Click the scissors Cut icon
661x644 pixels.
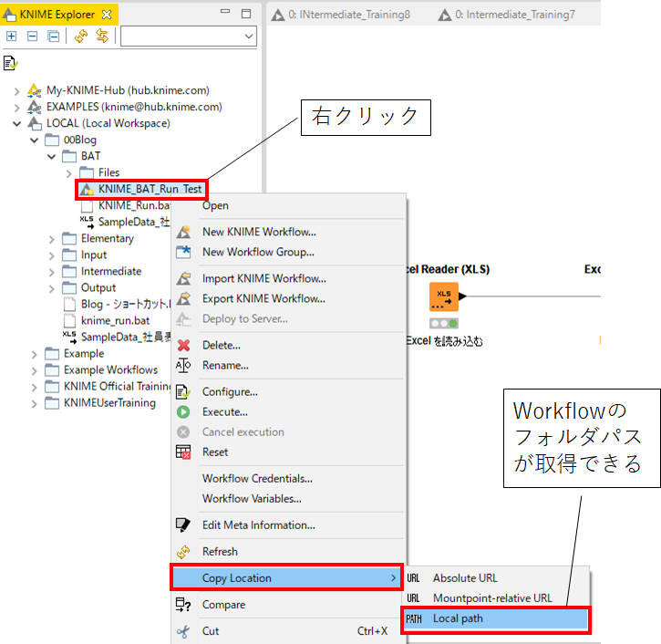click(x=183, y=631)
